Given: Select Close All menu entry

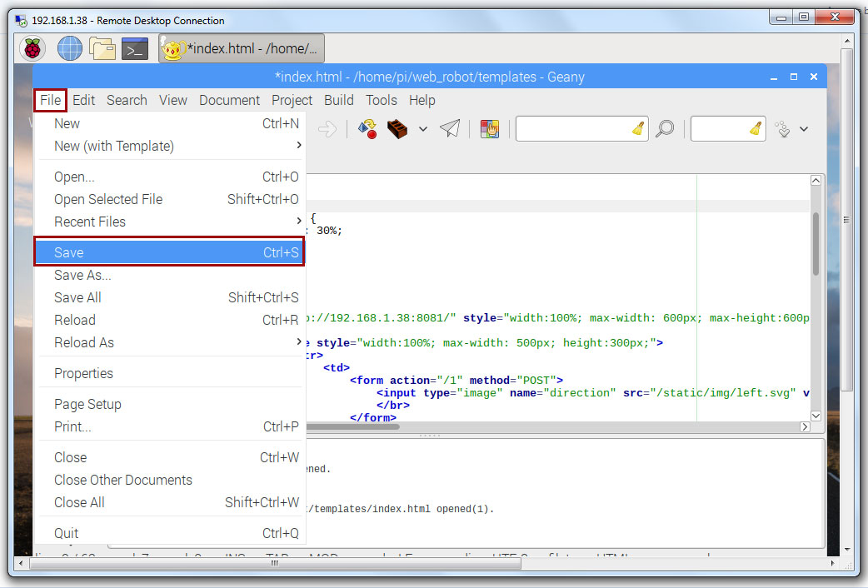Looking at the screenshot, I should tap(170, 503).
